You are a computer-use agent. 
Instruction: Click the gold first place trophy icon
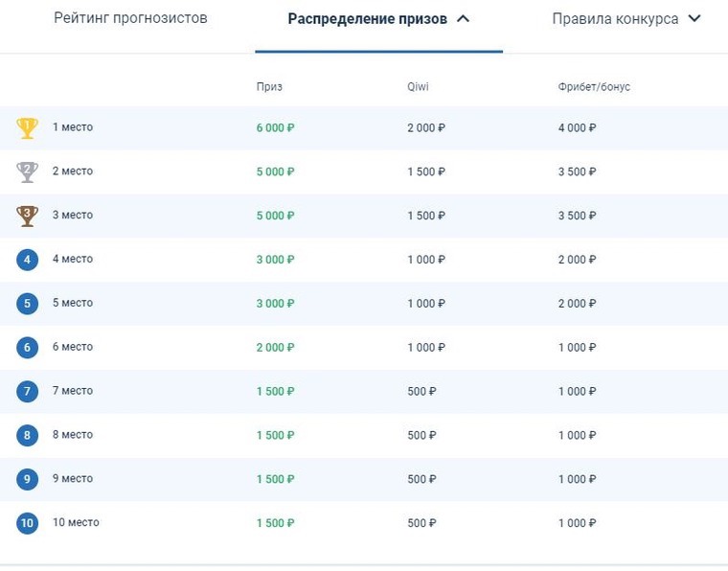pos(27,127)
